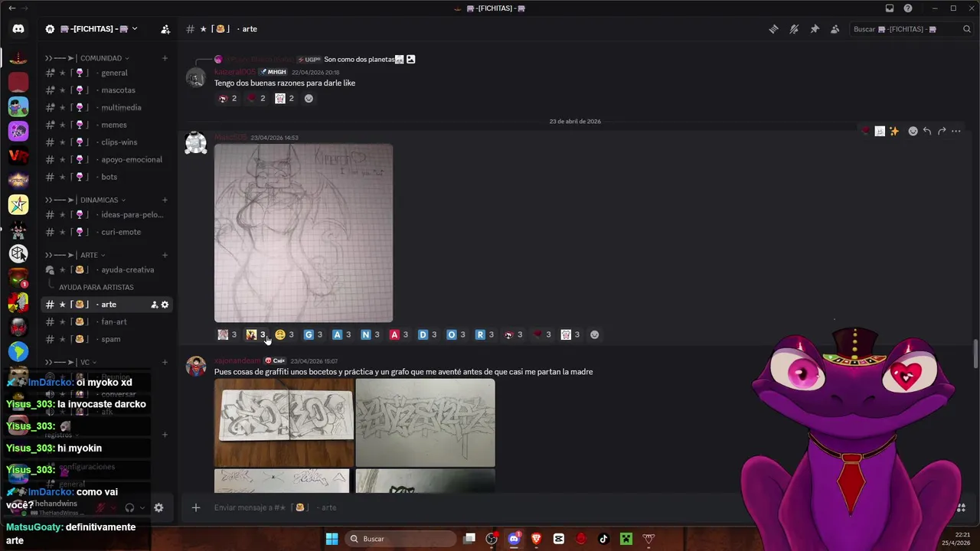Click create invite icon on arte channel
Viewport: 980px width, 551px height.
154,305
